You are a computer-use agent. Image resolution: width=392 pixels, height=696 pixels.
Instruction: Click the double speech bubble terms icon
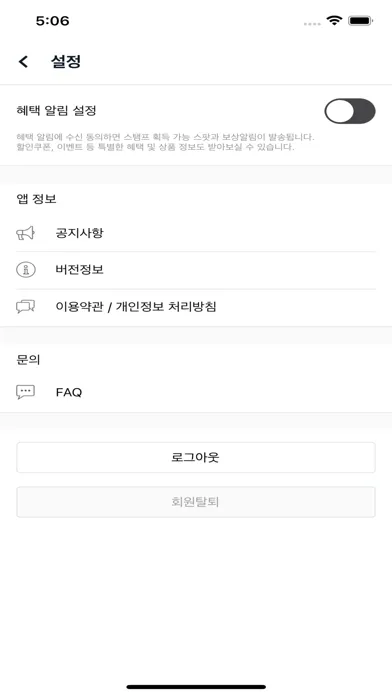click(x=25, y=307)
